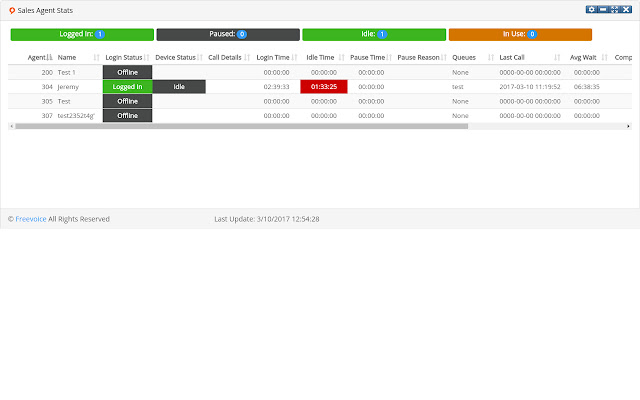Click agent number 304
Screen dimensions: 640x400
click(47, 87)
